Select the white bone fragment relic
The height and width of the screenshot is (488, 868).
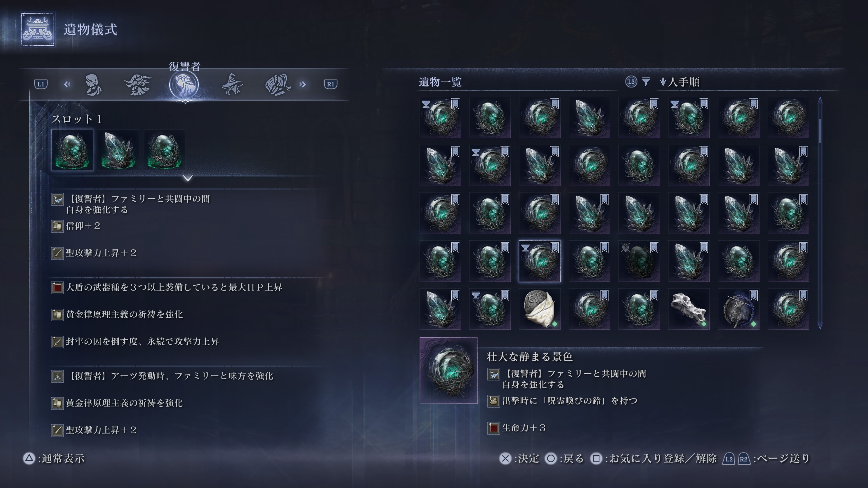pos(689,309)
